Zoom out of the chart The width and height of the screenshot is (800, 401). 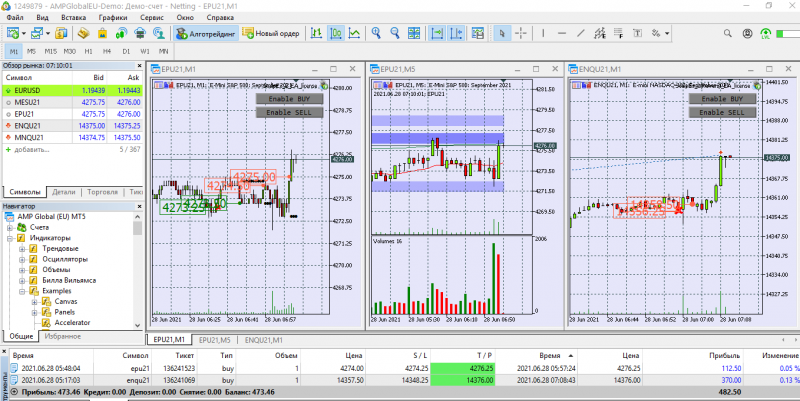coord(395,34)
